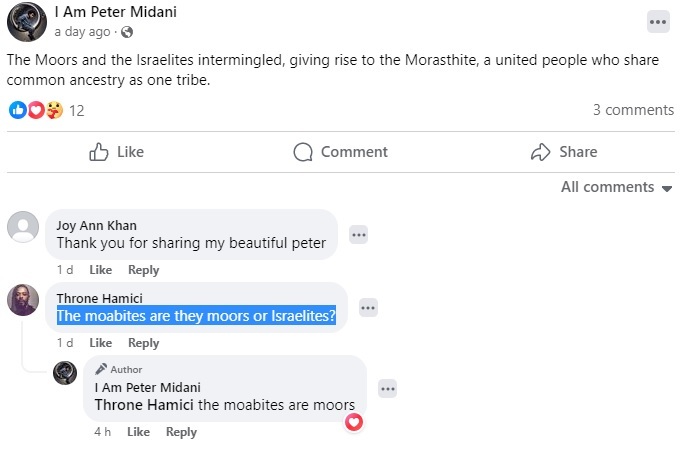Viewport: 682px width, 452px height.
Task: Like the author's reply comment
Action: click(138, 432)
